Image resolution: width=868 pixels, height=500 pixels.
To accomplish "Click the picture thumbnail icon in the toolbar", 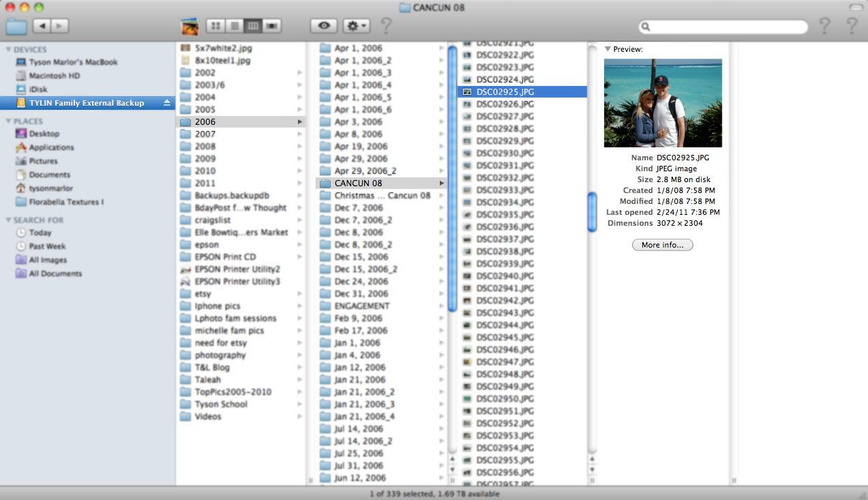I will point(190,27).
